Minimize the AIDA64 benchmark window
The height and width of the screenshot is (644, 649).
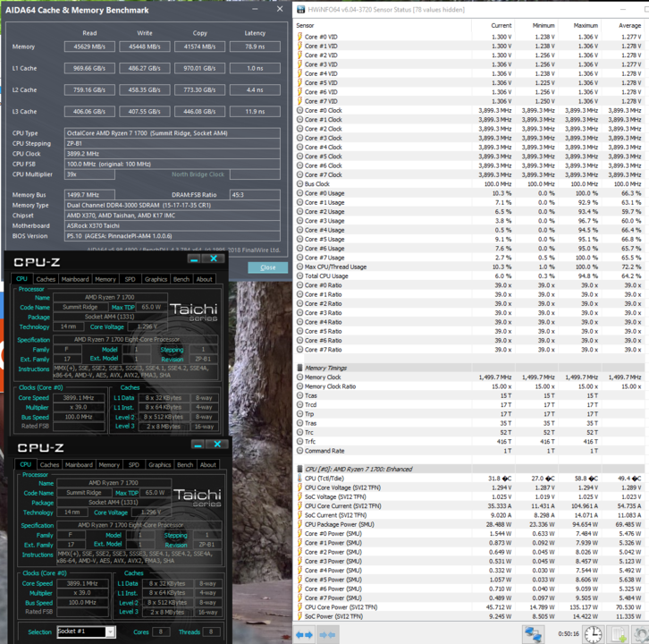[x=255, y=9]
